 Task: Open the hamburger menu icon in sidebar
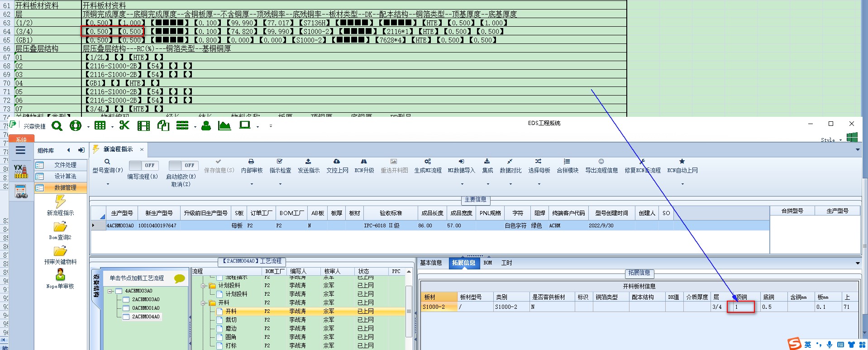coord(20,150)
